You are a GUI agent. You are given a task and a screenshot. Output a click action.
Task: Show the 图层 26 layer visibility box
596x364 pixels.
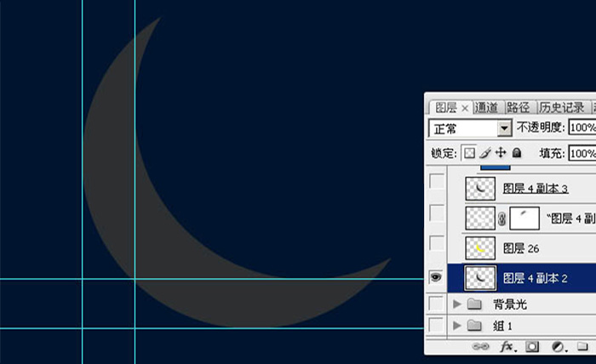[436, 247]
